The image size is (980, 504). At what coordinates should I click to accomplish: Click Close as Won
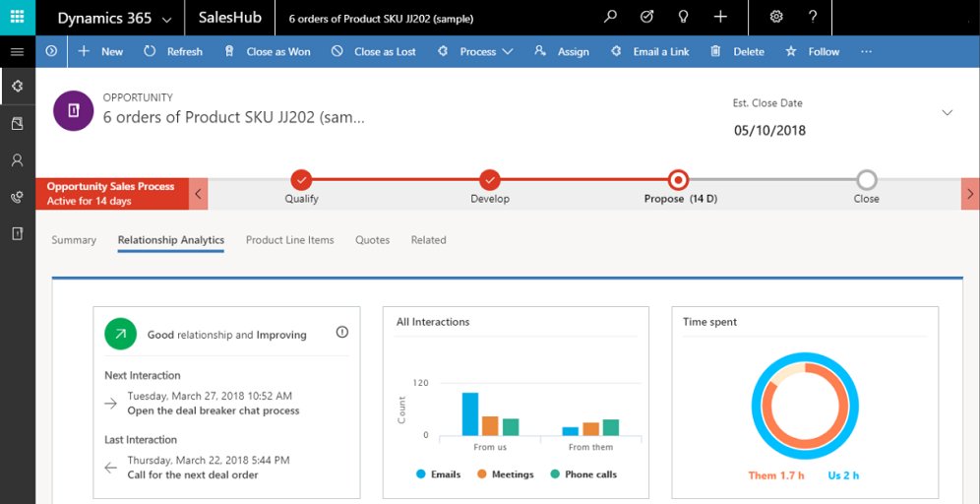[267, 52]
